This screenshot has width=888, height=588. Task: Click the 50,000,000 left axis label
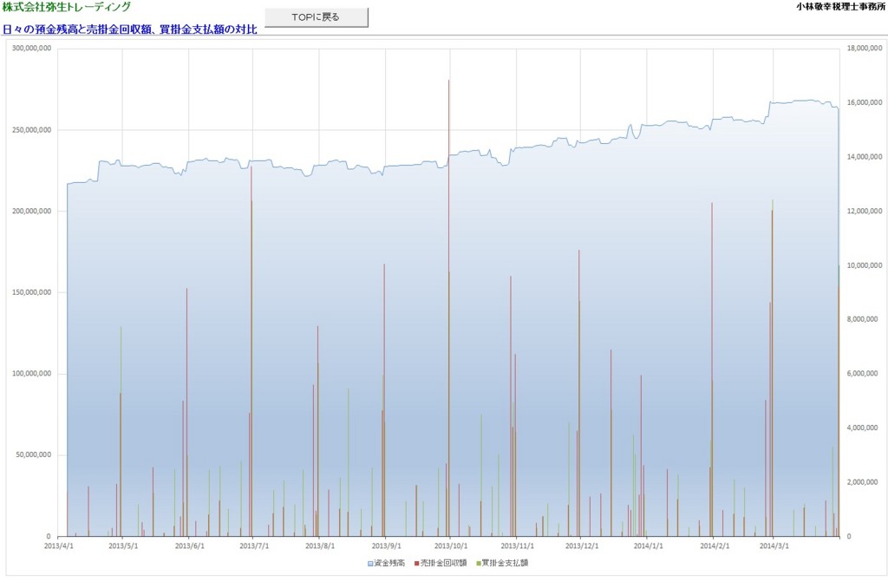point(34,455)
